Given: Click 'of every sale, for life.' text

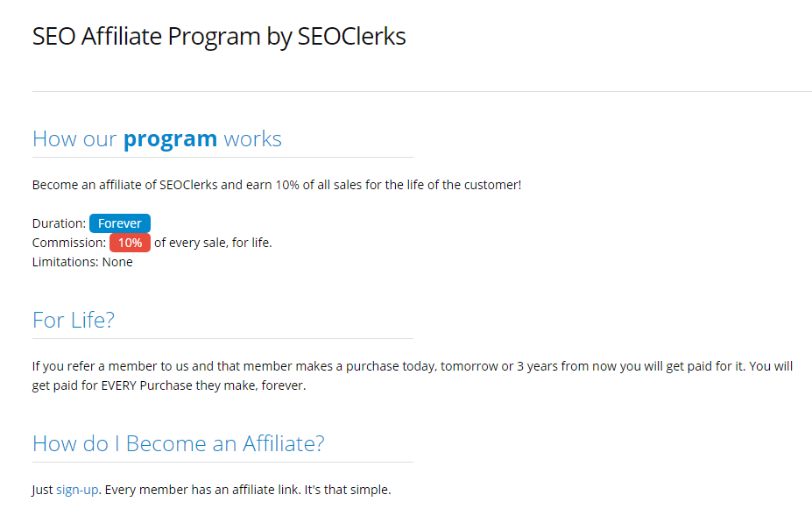Looking at the screenshot, I should pyautogui.click(x=213, y=243).
